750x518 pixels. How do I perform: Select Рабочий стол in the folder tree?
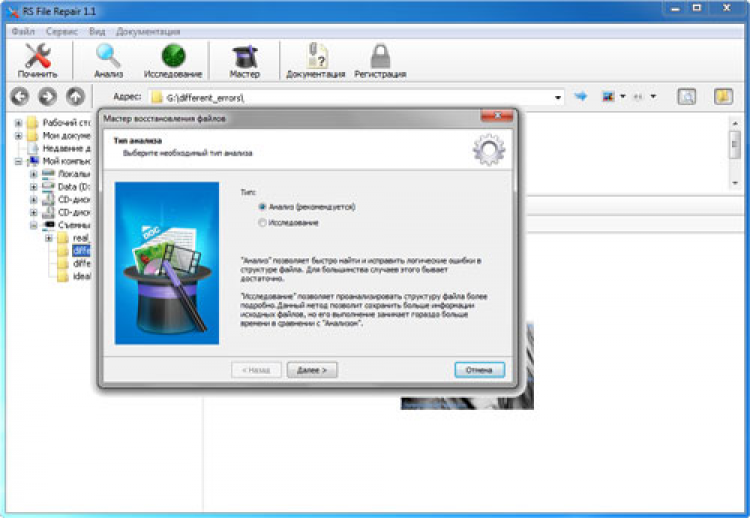(x=66, y=123)
